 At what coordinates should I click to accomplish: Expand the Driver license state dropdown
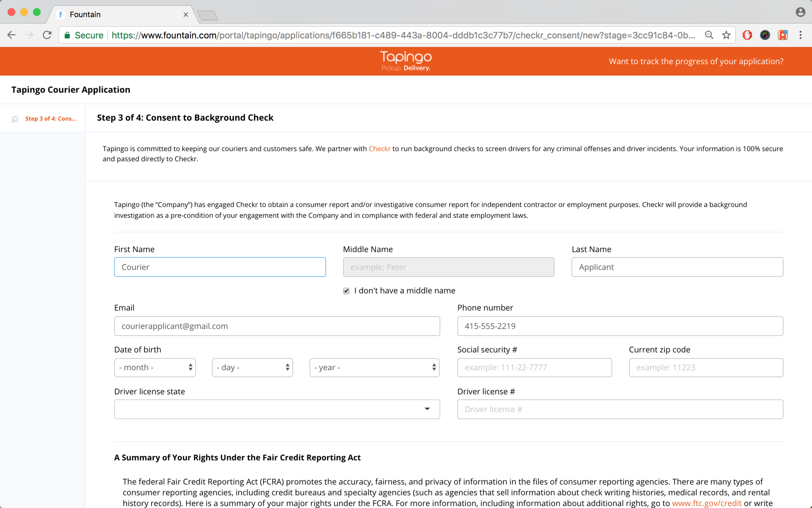(x=277, y=409)
